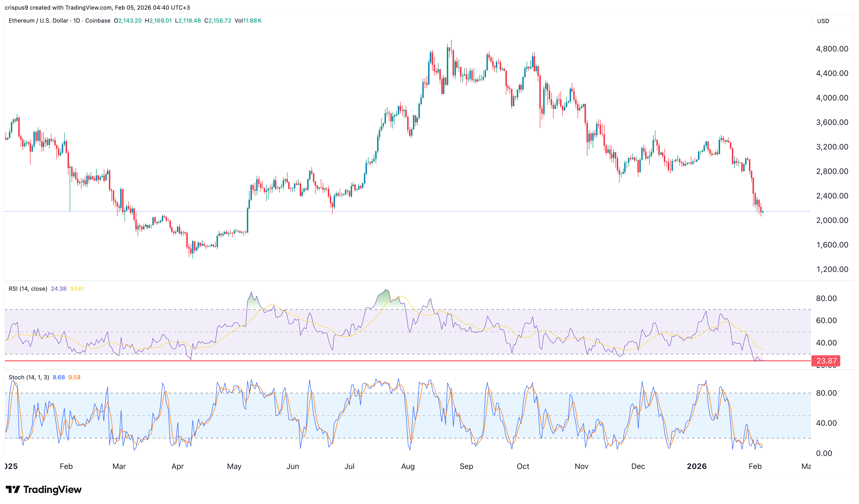Select the Feb label on the time axis
859x504 pixels.
(x=755, y=466)
